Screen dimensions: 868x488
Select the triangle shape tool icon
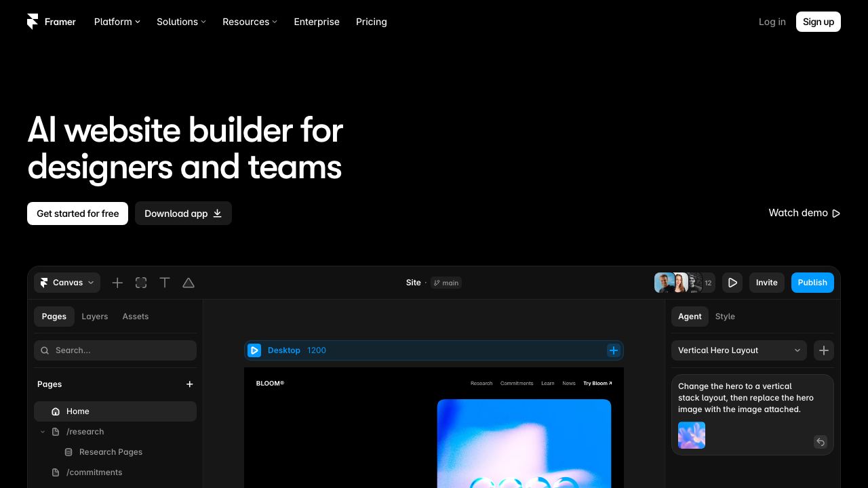click(189, 283)
